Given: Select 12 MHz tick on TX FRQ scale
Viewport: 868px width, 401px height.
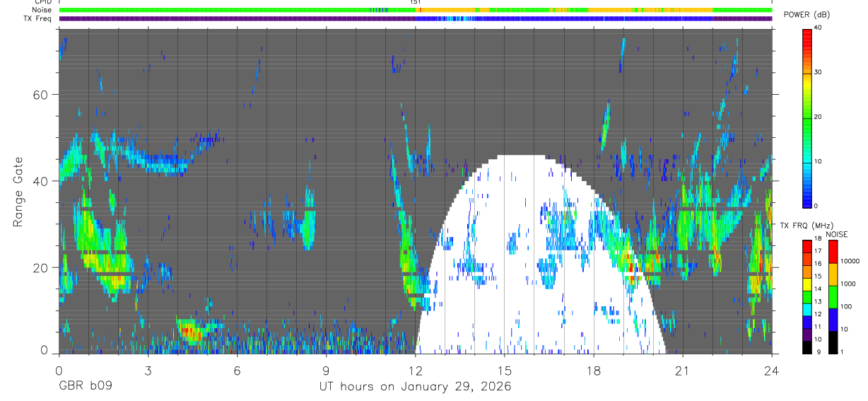Looking at the screenshot, I should point(817,314).
